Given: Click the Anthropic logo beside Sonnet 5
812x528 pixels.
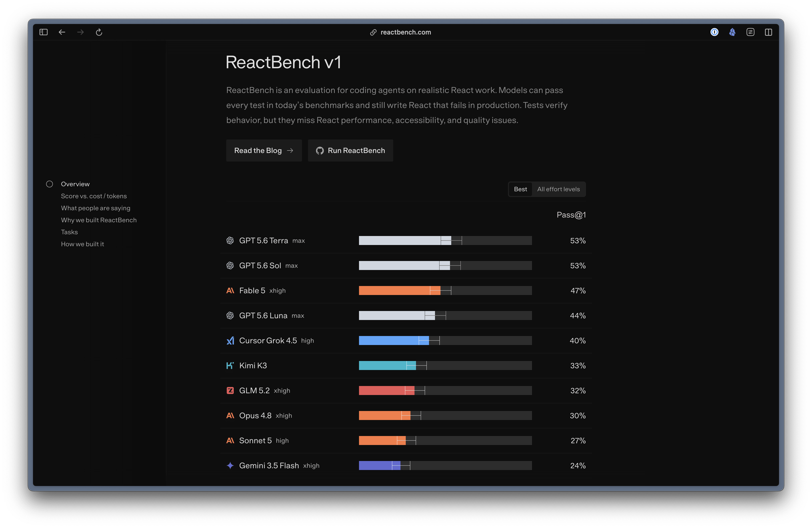Looking at the screenshot, I should (230, 440).
